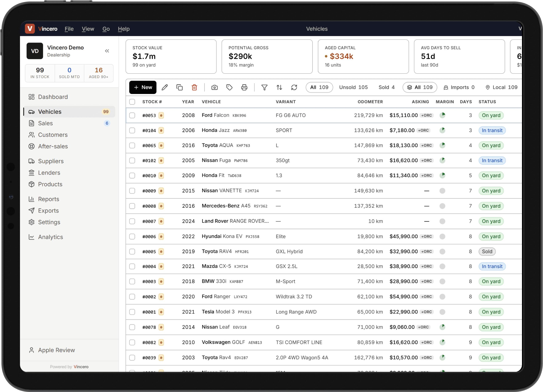Open the filter funnel icon

click(x=264, y=87)
